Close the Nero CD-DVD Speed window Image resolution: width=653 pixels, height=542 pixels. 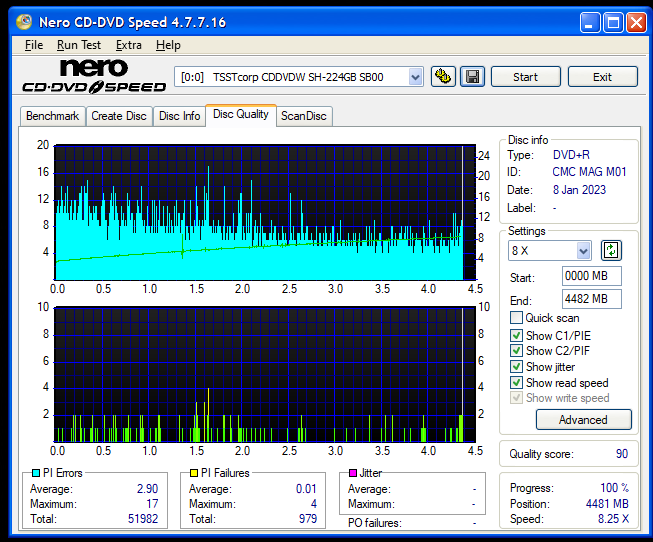(636, 22)
